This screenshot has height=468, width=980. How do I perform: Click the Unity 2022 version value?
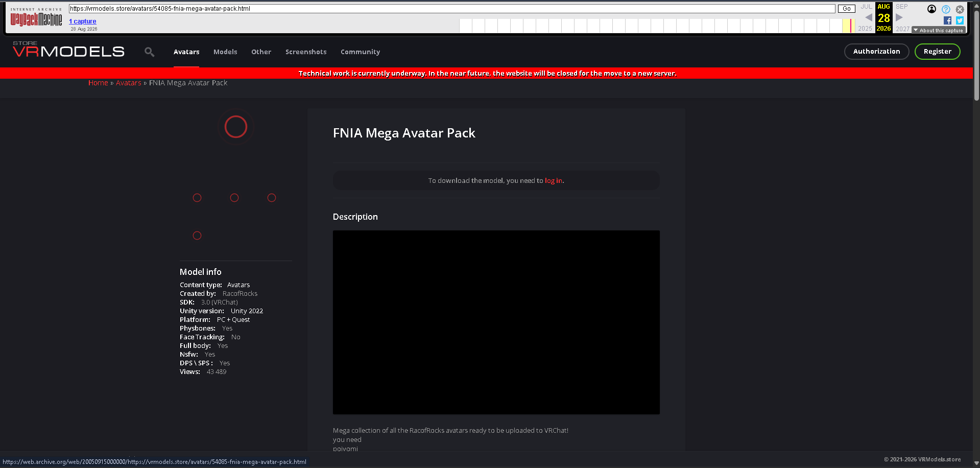point(247,311)
